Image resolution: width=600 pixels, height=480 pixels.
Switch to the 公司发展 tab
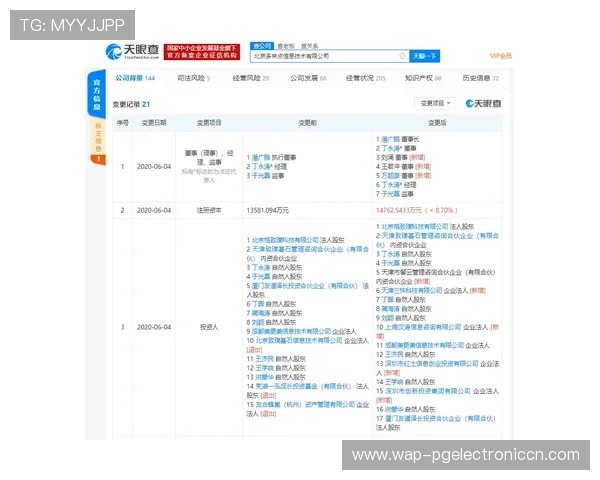tap(308, 78)
